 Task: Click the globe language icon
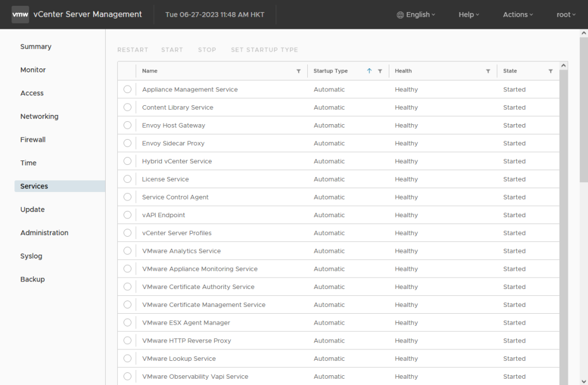[x=400, y=15]
